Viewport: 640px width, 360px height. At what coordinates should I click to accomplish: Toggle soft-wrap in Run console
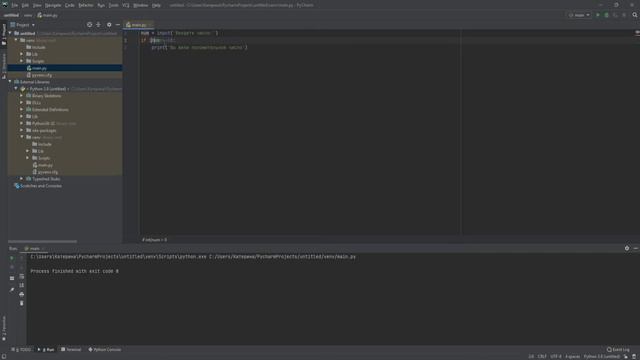[22, 276]
